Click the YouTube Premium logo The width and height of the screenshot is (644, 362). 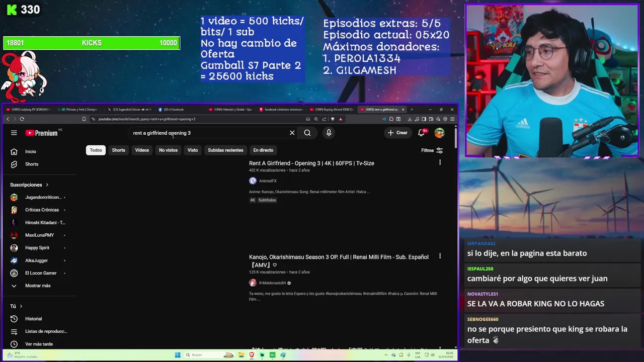tap(41, 133)
